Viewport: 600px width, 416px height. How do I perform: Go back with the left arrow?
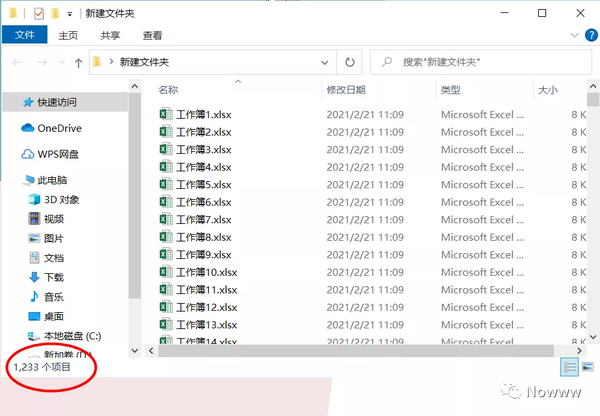coord(18,62)
